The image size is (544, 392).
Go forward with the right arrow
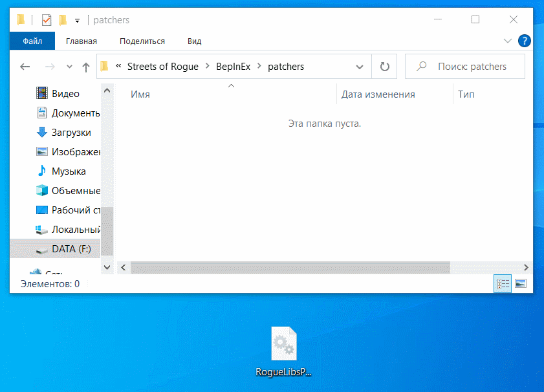50,66
